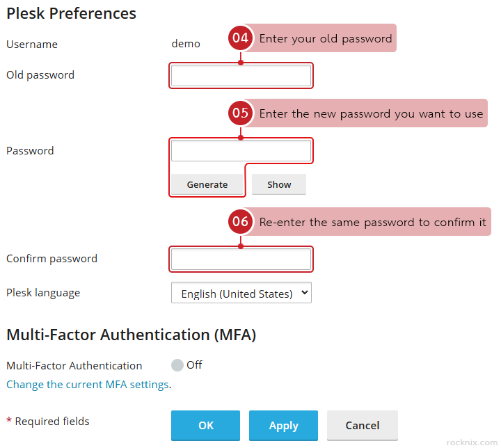Focus the Old password field
The image size is (501, 448).
pos(241,76)
